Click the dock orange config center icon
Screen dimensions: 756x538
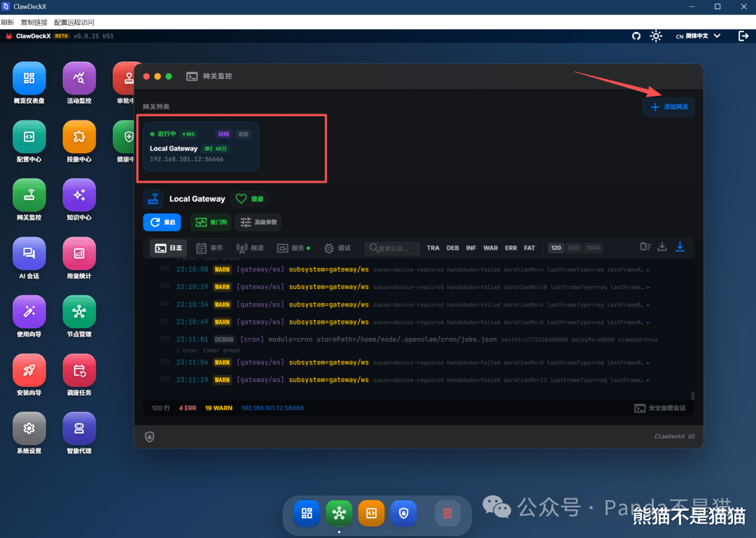click(x=371, y=513)
